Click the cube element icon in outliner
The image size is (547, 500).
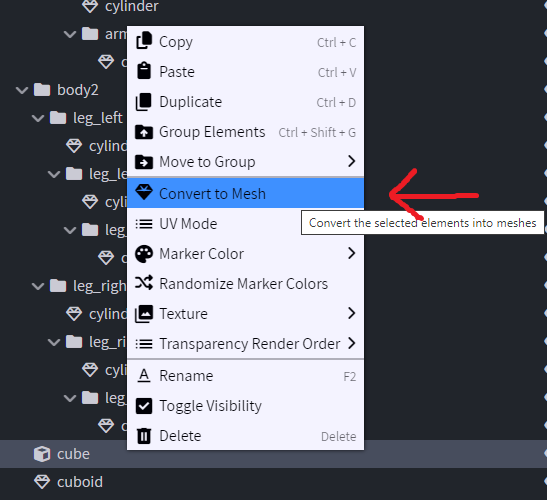click(42, 454)
